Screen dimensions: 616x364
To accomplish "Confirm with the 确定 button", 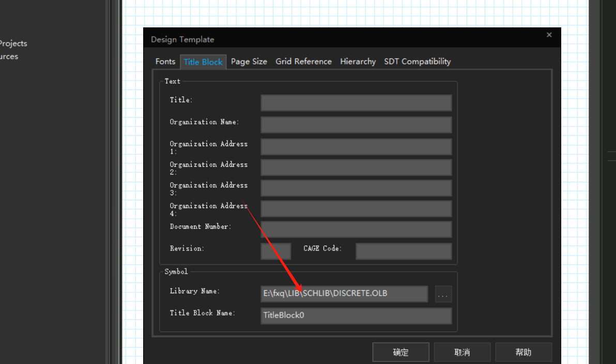I will click(x=401, y=352).
